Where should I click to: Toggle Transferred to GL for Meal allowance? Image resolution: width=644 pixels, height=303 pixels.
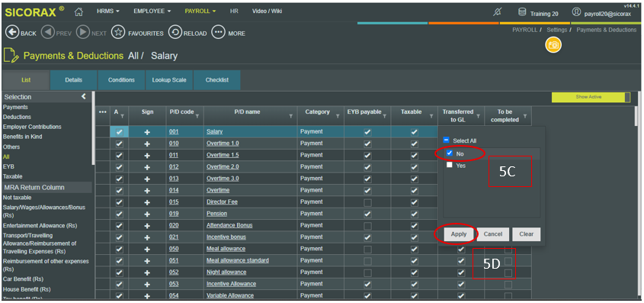(461, 249)
